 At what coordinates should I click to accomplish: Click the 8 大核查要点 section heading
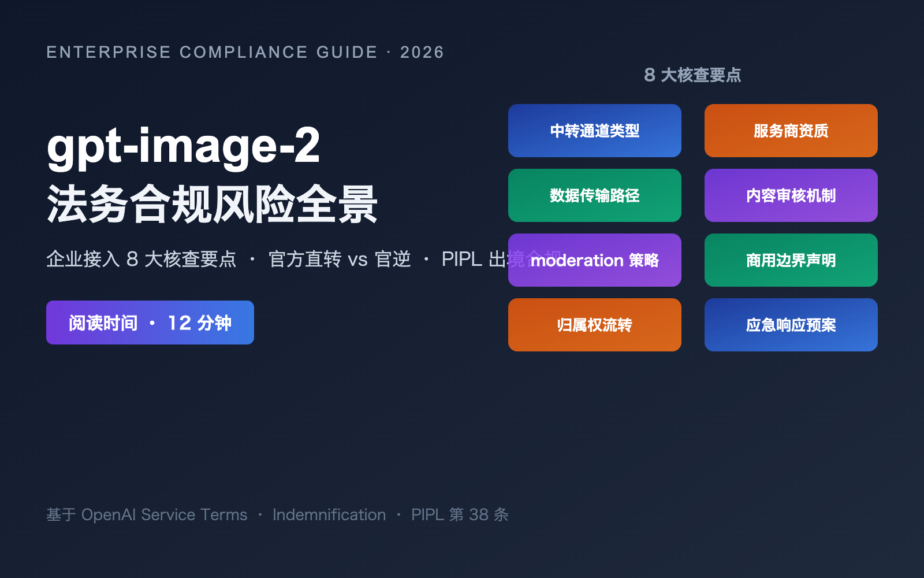click(x=692, y=75)
